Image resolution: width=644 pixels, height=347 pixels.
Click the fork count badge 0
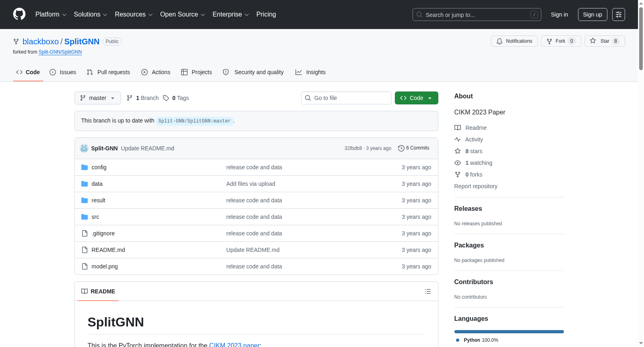tap(572, 41)
